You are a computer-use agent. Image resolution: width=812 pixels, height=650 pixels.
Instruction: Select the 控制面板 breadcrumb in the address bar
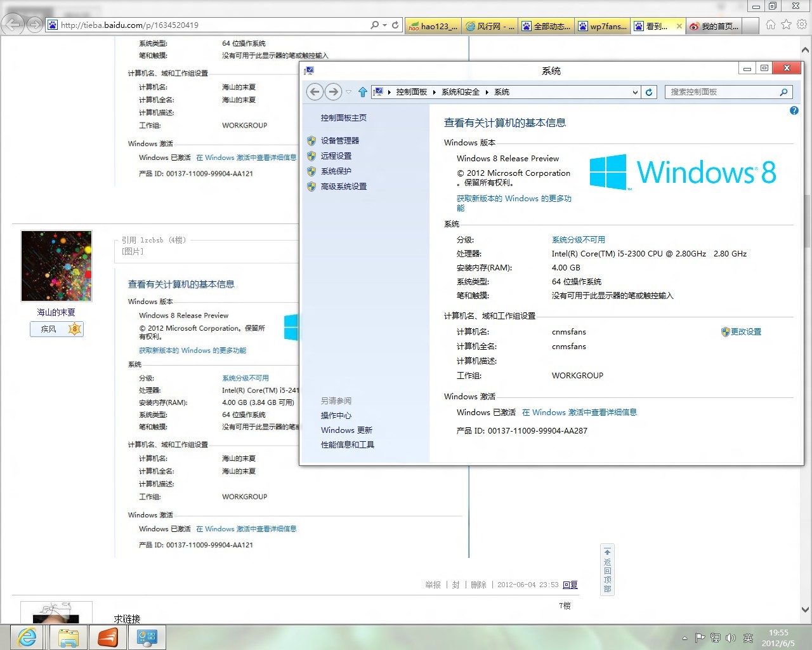412,92
